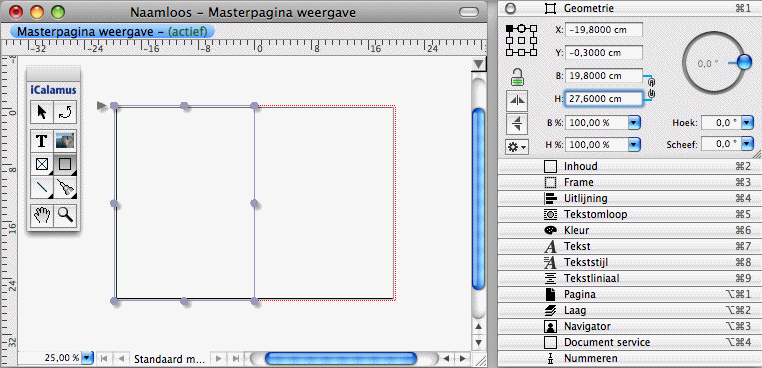Click the reference point grid icon
The image size is (762, 368).
point(521,40)
